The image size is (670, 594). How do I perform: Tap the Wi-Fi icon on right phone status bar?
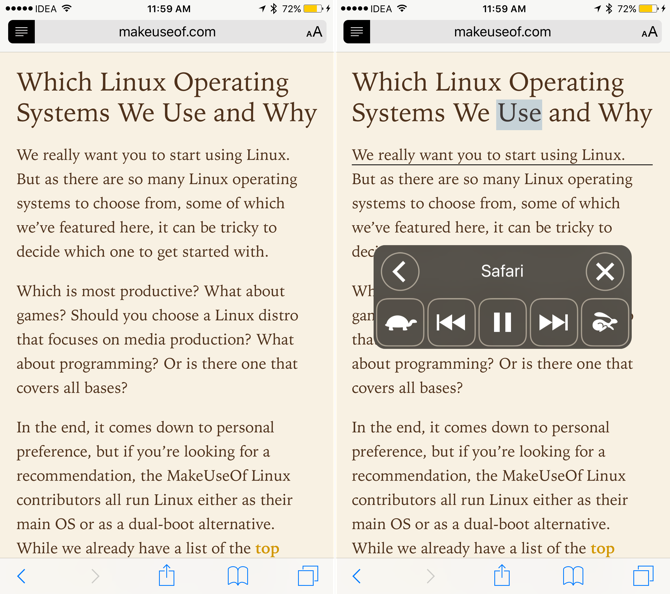(402, 8)
